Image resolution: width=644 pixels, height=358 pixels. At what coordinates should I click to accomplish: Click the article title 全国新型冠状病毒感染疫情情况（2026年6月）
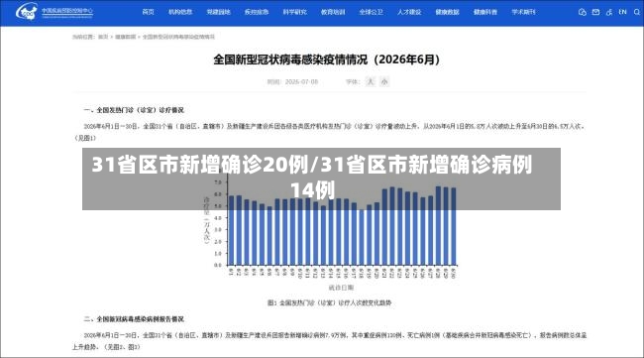(x=327, y=60)
